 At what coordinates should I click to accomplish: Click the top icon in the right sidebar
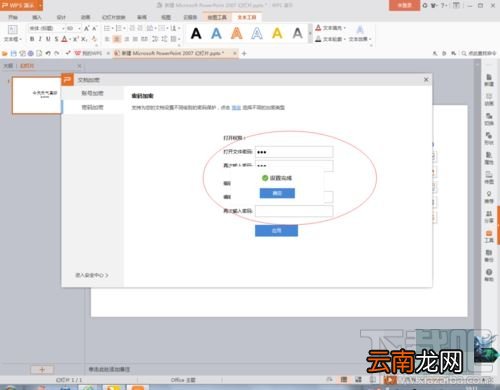pos(489,80)
